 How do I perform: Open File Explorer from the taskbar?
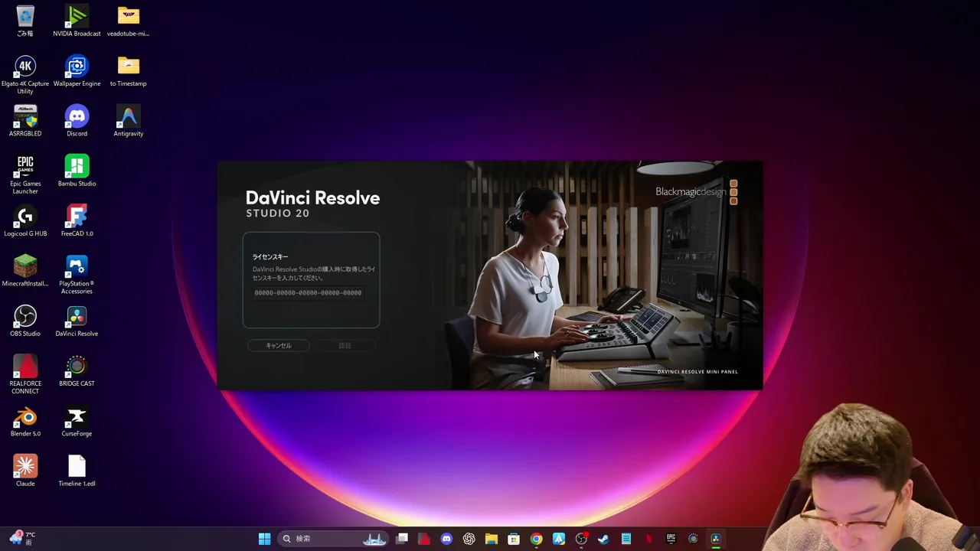[491, 539]
